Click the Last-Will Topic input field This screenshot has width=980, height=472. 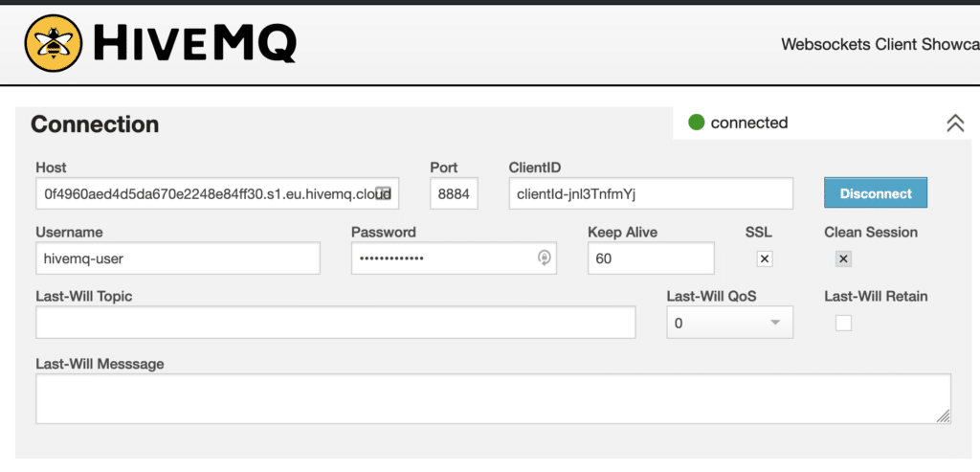click(x=336, y=322)
